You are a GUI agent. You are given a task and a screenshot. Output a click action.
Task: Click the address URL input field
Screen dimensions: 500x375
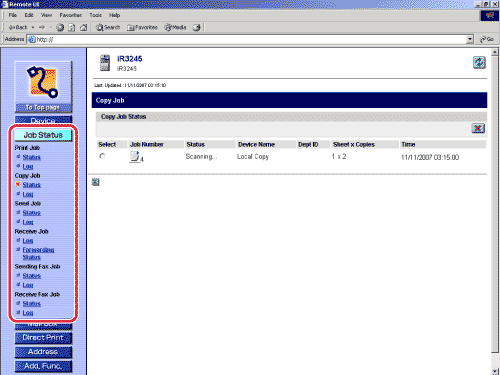pos(247,39)
